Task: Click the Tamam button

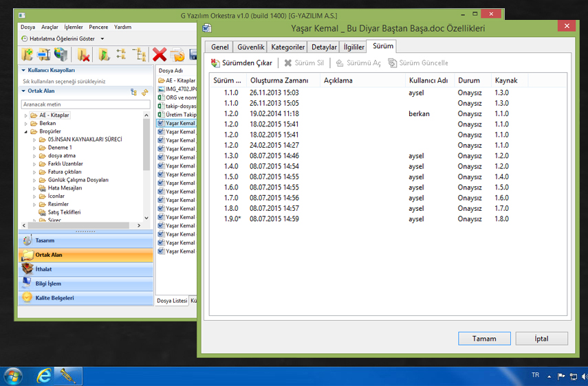Action: coord(484,339)
